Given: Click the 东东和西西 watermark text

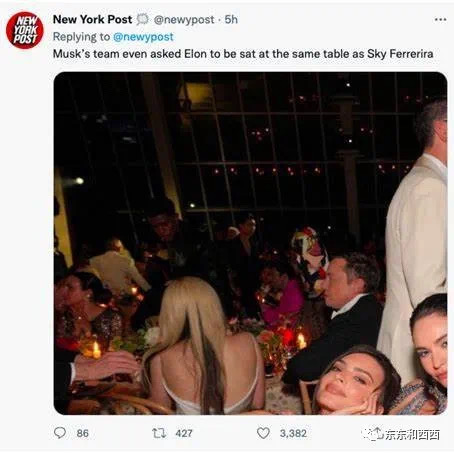Looking at the screenshot, I should (412, 435).
